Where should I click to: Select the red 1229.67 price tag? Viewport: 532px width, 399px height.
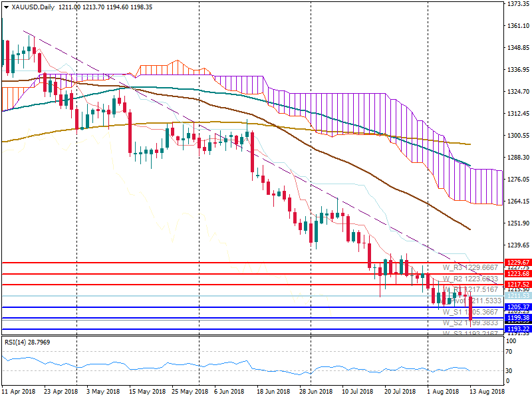coord(517,263)
